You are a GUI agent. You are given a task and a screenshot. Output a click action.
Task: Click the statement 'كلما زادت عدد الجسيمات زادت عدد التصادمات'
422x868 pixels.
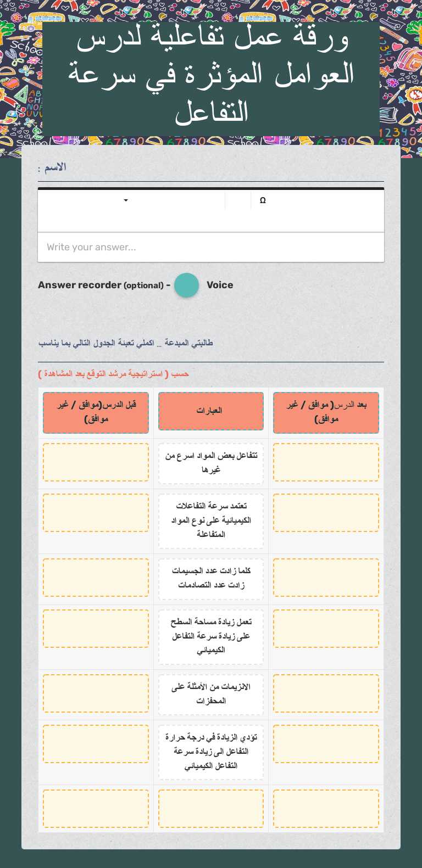tap(211, 578)
